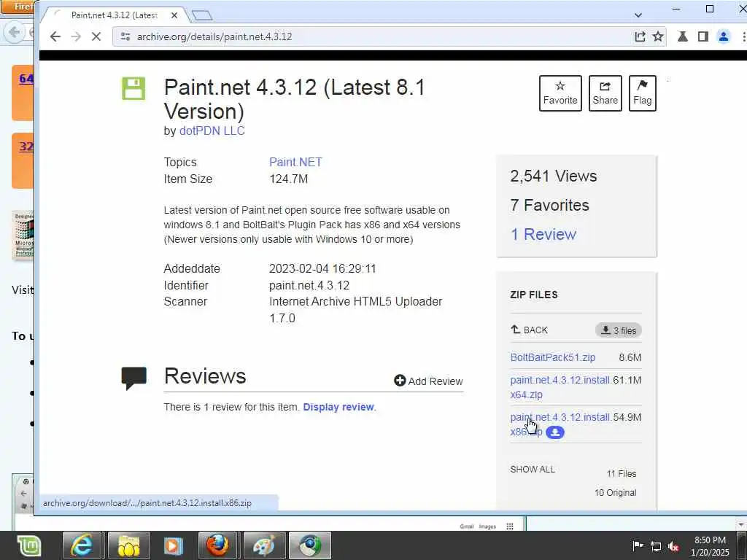Click the Favorite star button
747x560 pixels.
point(560,93)
